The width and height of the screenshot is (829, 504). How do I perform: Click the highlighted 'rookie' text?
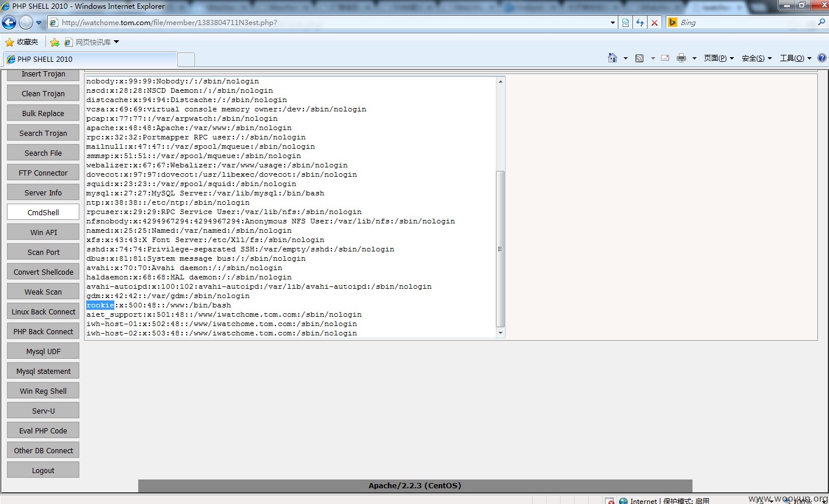point(100,305)
